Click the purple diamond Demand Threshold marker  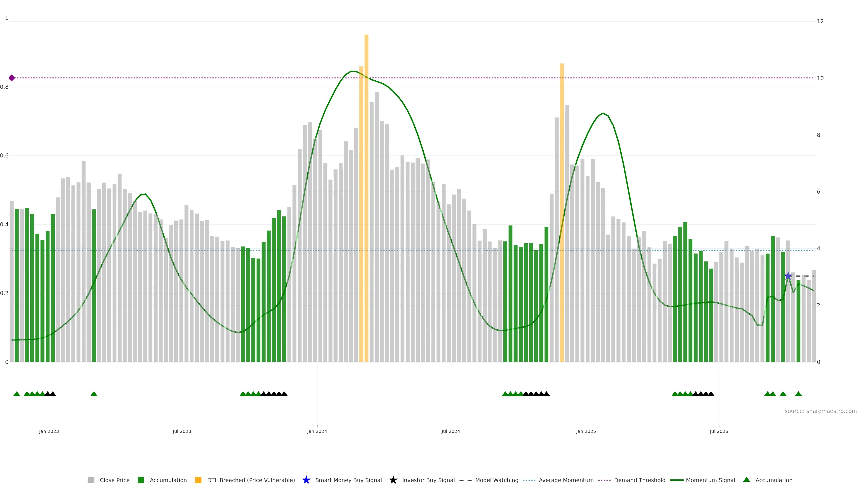click(x=12, y=78)
